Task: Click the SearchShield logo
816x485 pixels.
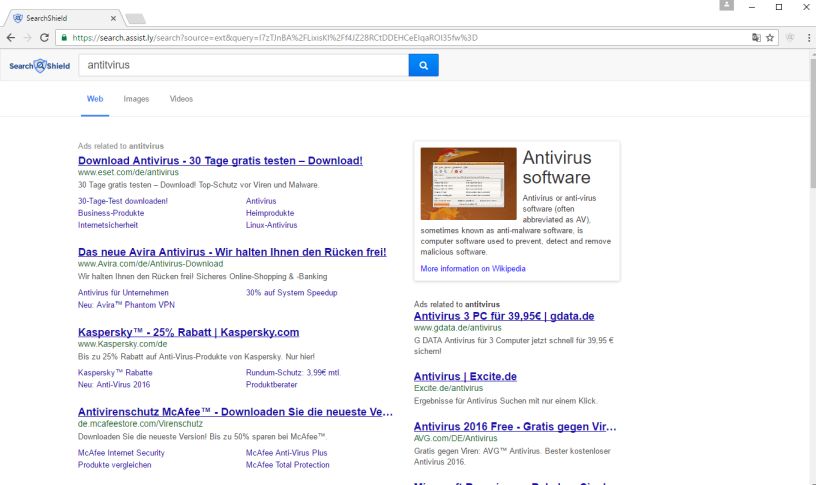Action: pyautogui.click(x=40, y=66)
